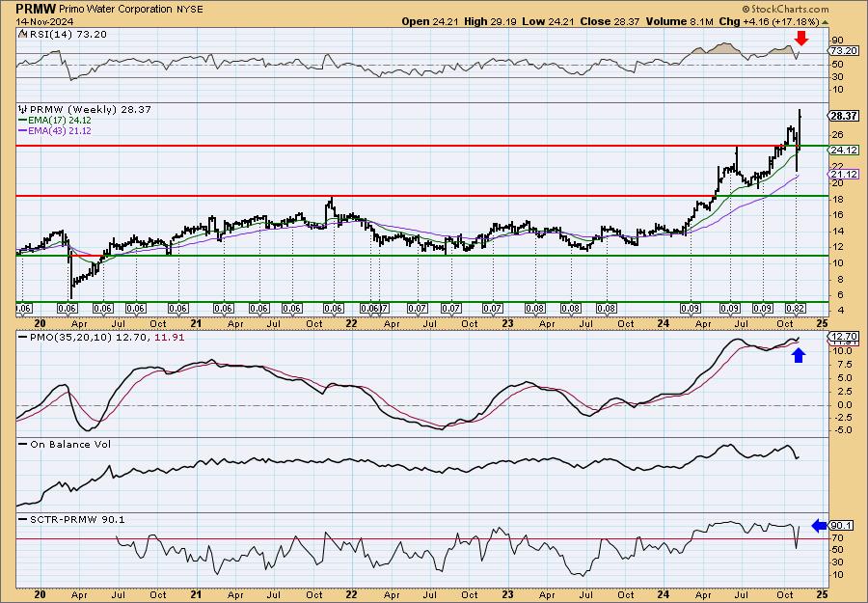Click the 12.70 PMO axis value tag
Screen dimensions: 868x603
pos(843,337)
